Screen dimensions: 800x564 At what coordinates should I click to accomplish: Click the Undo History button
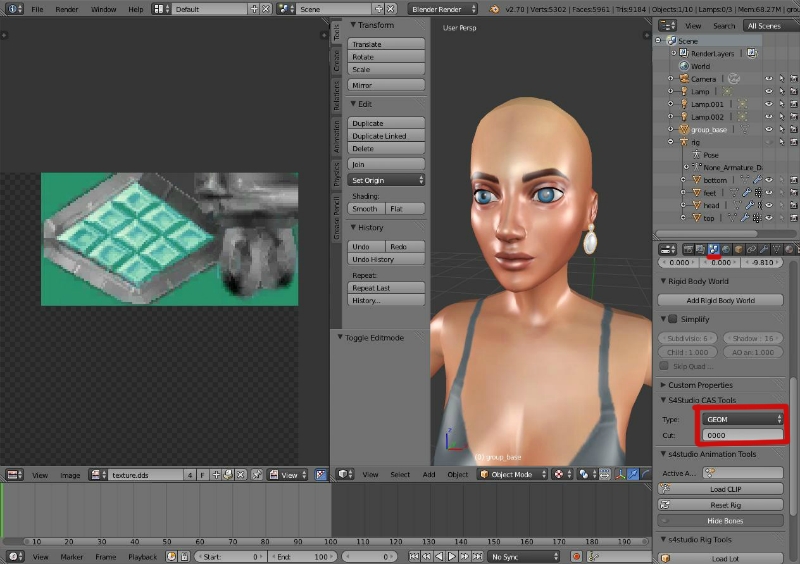(x=386, y=259)
